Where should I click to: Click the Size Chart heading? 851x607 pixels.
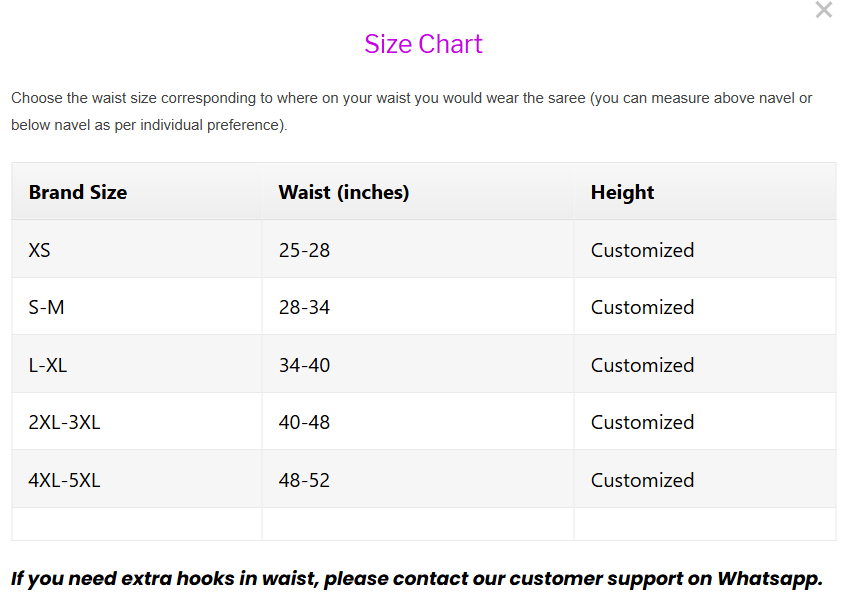[x=423, y=44]
